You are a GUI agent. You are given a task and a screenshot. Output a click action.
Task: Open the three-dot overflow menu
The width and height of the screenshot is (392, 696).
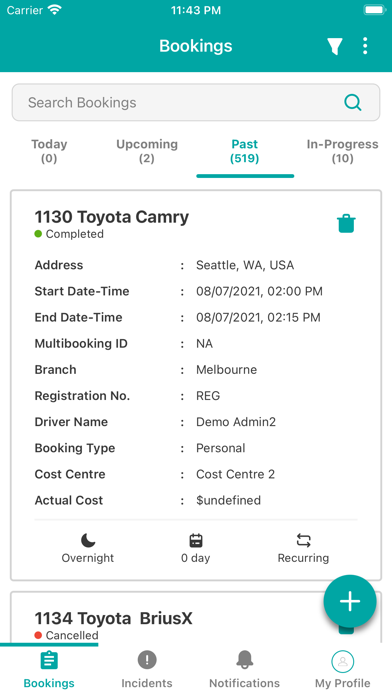365,46
